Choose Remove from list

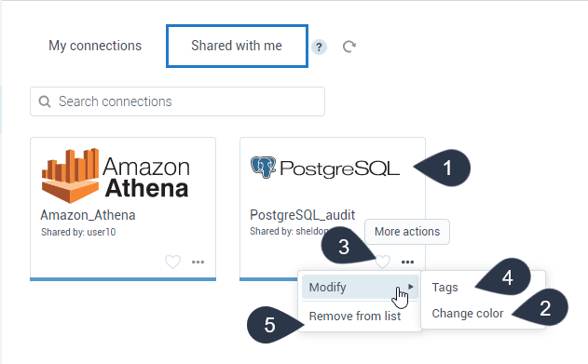click(x=355, y=317)
